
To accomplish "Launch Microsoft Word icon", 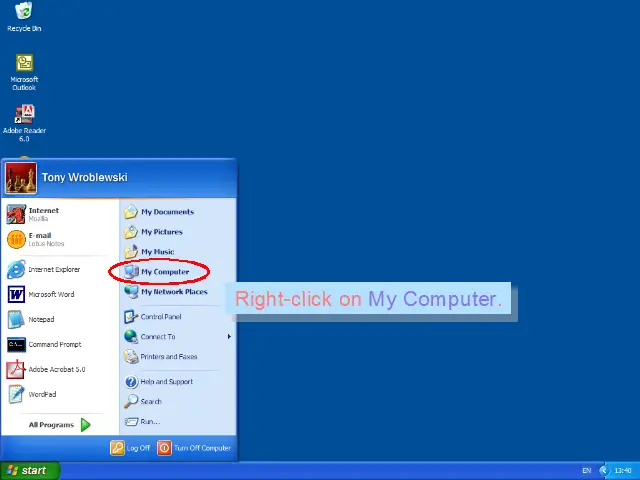I will tap(16, 294).
